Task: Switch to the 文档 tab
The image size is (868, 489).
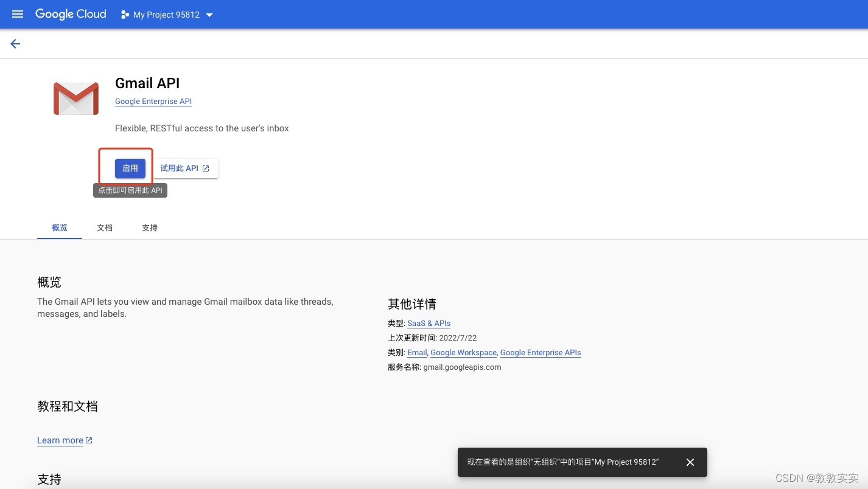Action: (105, 227)
